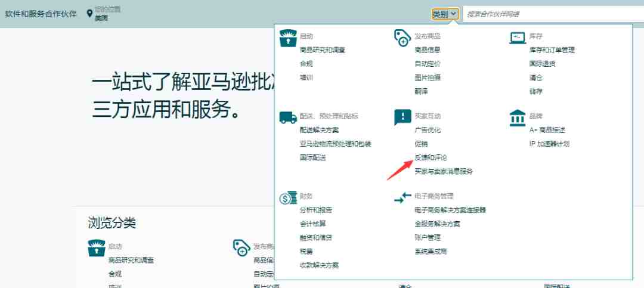Click the 品牌 bank building icon
This screenshot has width=644, height=288.
[x=518, y=117]
